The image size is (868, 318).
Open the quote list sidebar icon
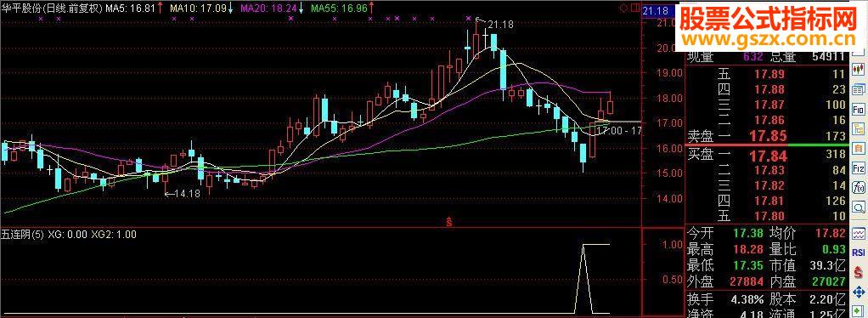(x=859, y=89)
